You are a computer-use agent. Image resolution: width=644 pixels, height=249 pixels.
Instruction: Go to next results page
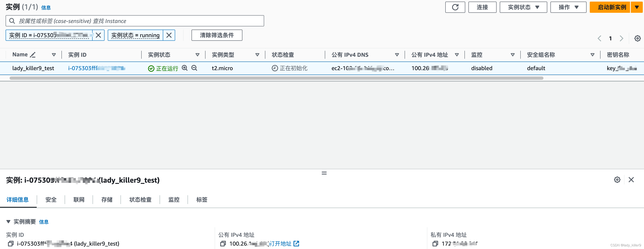[x=621, y=38]
